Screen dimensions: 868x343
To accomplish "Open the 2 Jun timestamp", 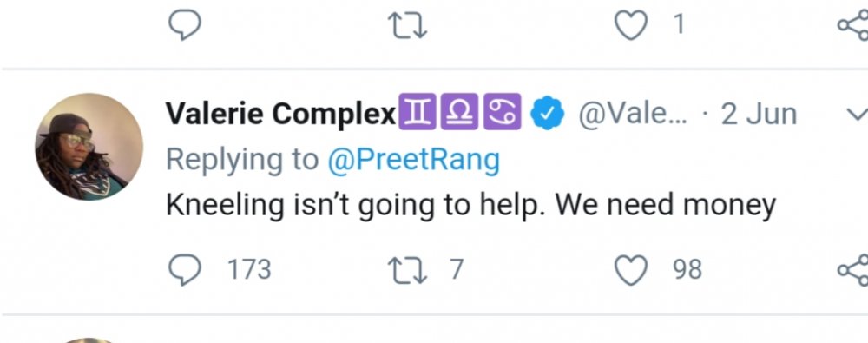I will pos(759,115).
